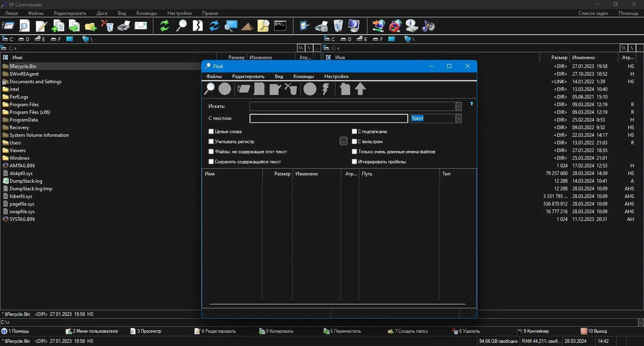The width and height of the screenshot is (644, 346).
Task: Click the small blue arrow beside Искать field
Action: [472, 104]
